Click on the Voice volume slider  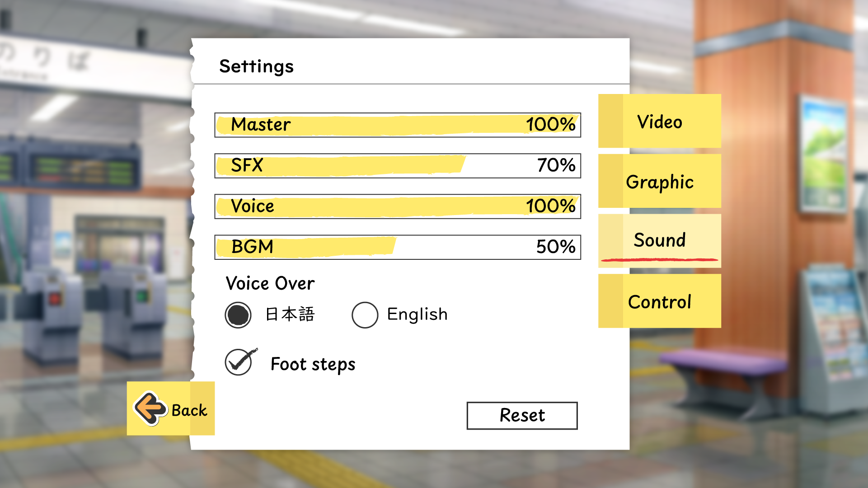(x=398, y=206)
